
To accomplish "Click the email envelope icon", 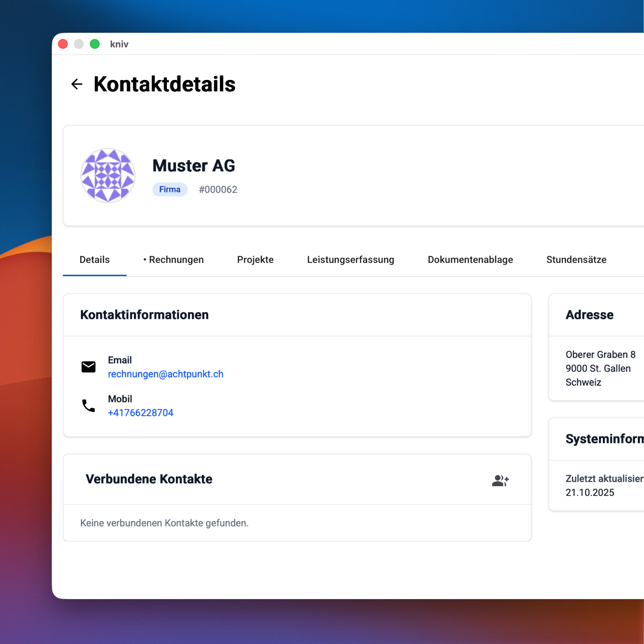I will (x=88, y=366).
